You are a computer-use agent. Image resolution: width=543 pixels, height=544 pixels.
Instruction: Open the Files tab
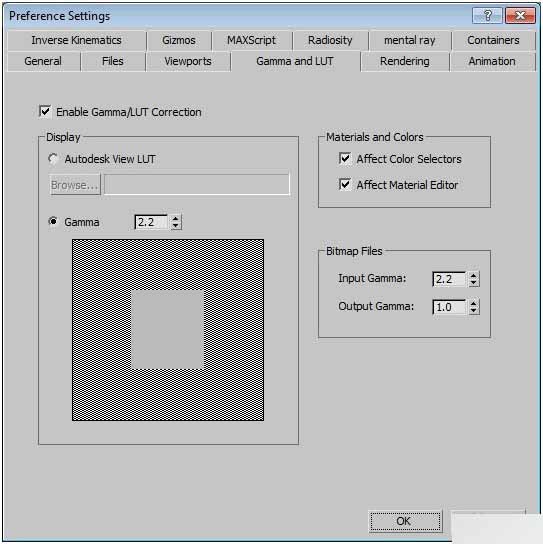click(113, 61)
